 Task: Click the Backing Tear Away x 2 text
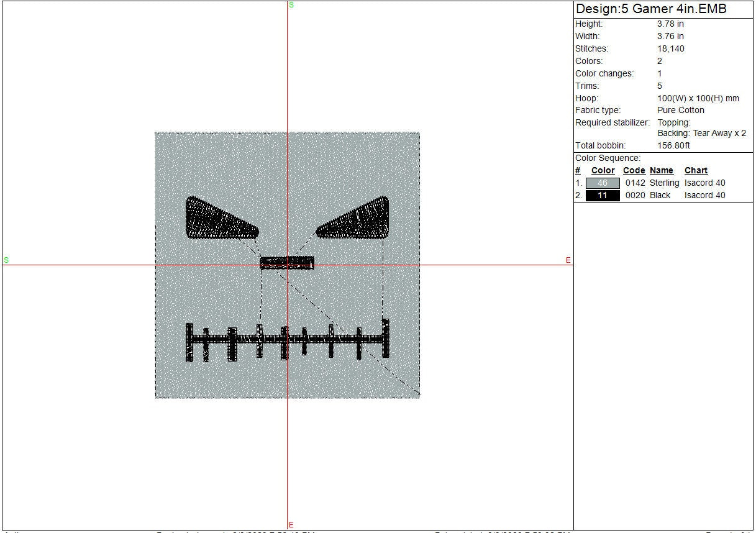pyautogui.click(x=701, y=134)
